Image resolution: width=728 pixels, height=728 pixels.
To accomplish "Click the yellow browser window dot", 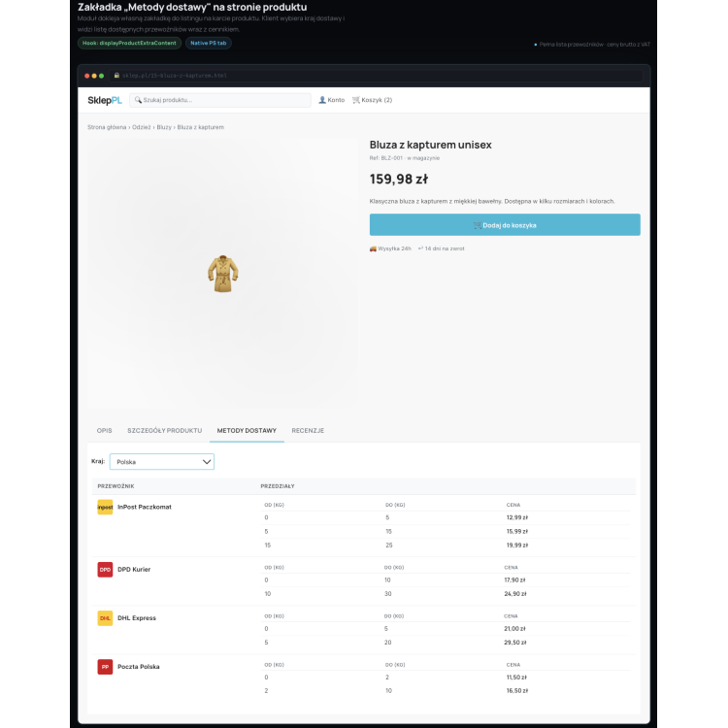I will [x=94, y=76].
